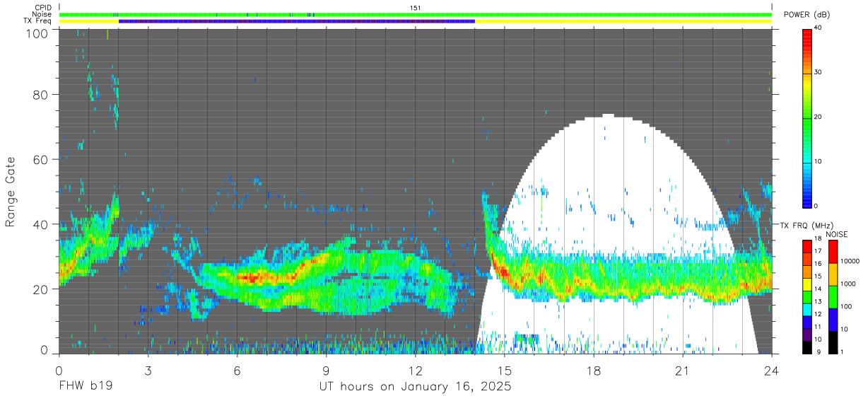Screen dimensions: 868x401
Task: Click the cyan 12 MHz segment of TX FRQ legend
Action: (x=807, y=309)
